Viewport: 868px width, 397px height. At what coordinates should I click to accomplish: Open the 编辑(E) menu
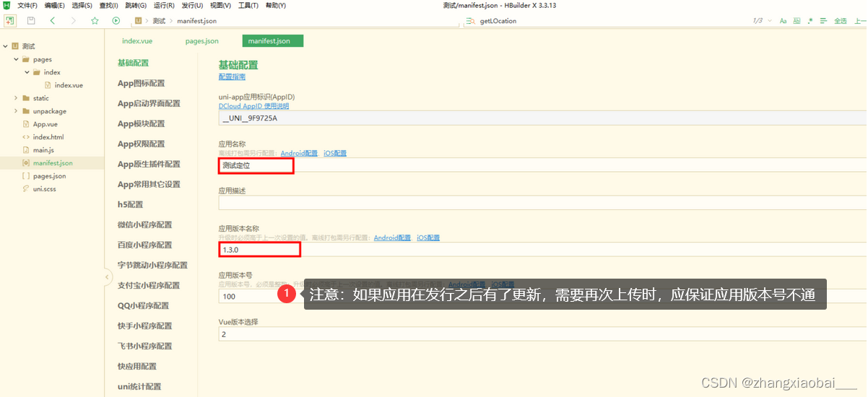54,5
